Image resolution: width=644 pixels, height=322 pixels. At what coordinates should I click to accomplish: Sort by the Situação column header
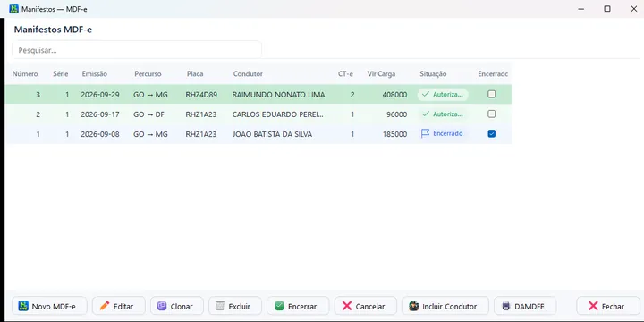pyautogui.click(x=433, y=74)
